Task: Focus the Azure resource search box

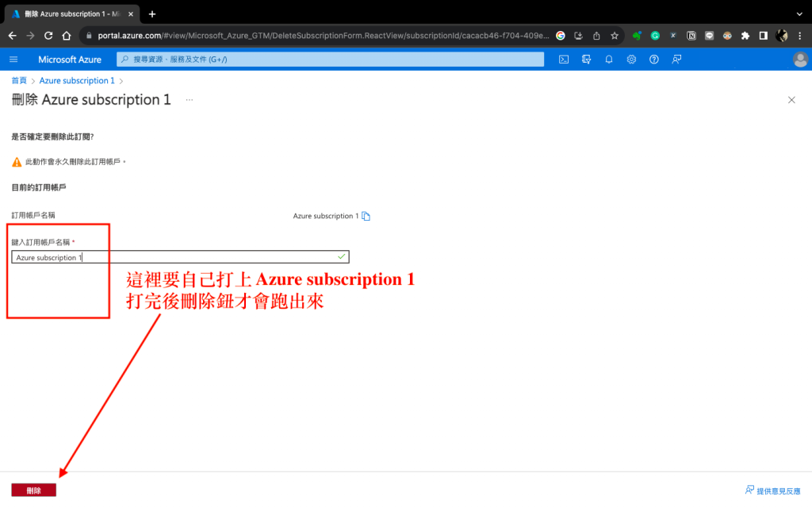Action: [x=331, y=60]
